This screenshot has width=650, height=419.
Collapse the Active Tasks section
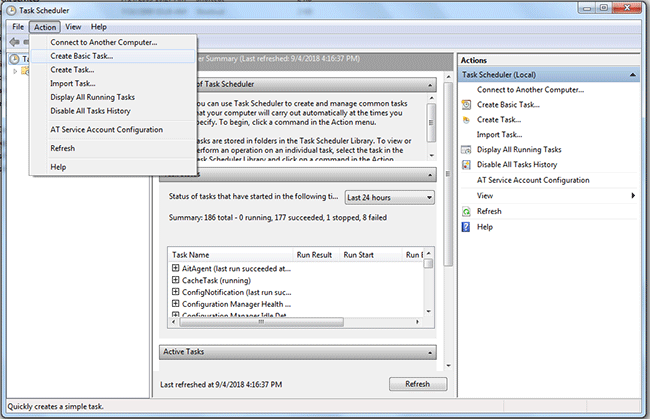pos(429,352)
